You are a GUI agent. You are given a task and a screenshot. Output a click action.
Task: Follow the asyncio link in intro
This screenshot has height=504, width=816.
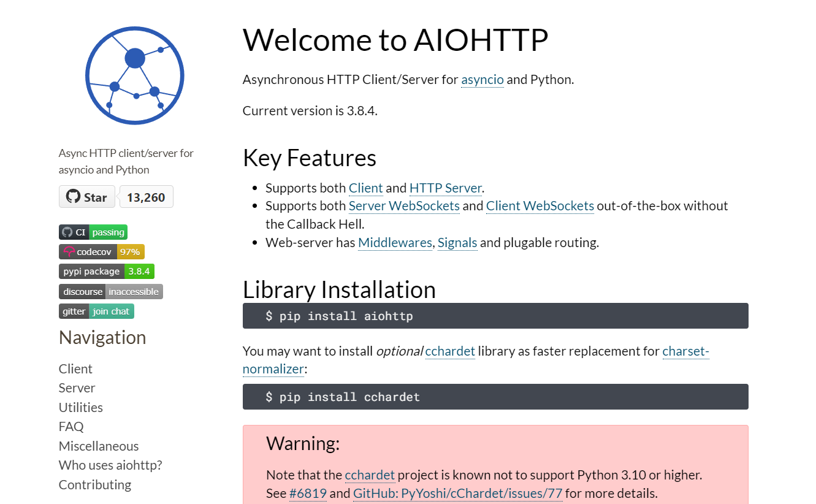[482, 80]
